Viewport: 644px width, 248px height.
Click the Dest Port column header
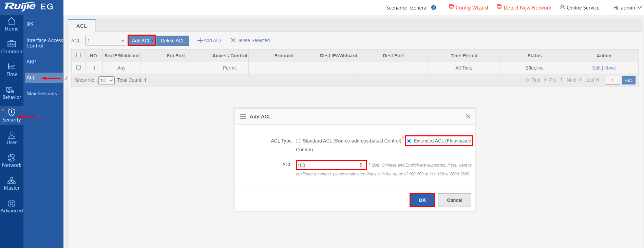[393, 56]
